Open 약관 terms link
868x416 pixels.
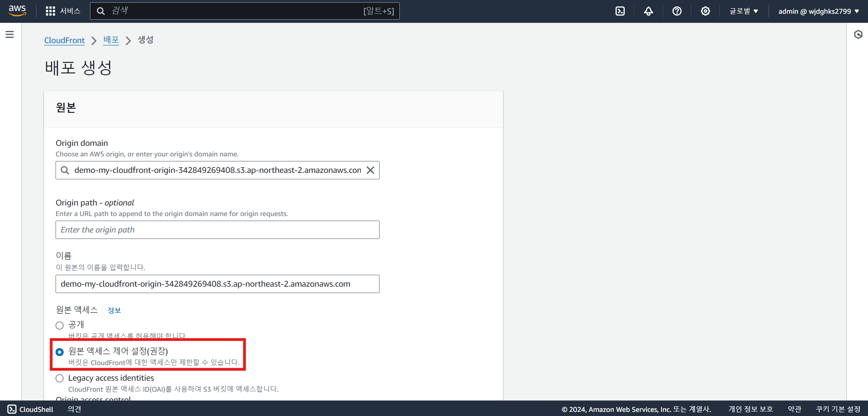coord(795,409)
